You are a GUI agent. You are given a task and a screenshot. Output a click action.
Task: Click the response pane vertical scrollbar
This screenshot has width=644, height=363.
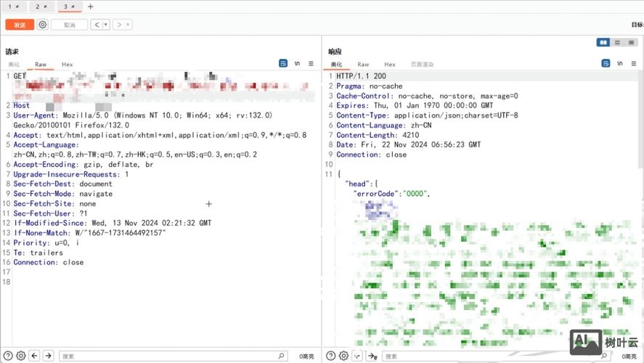pyautogui.click(x=640, y=119)
